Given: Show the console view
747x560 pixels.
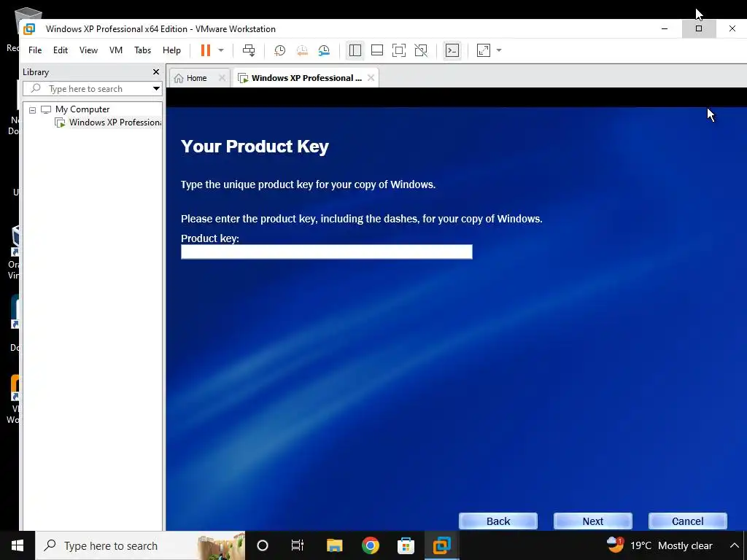Looking at the screenshot, I should point(452,50).
